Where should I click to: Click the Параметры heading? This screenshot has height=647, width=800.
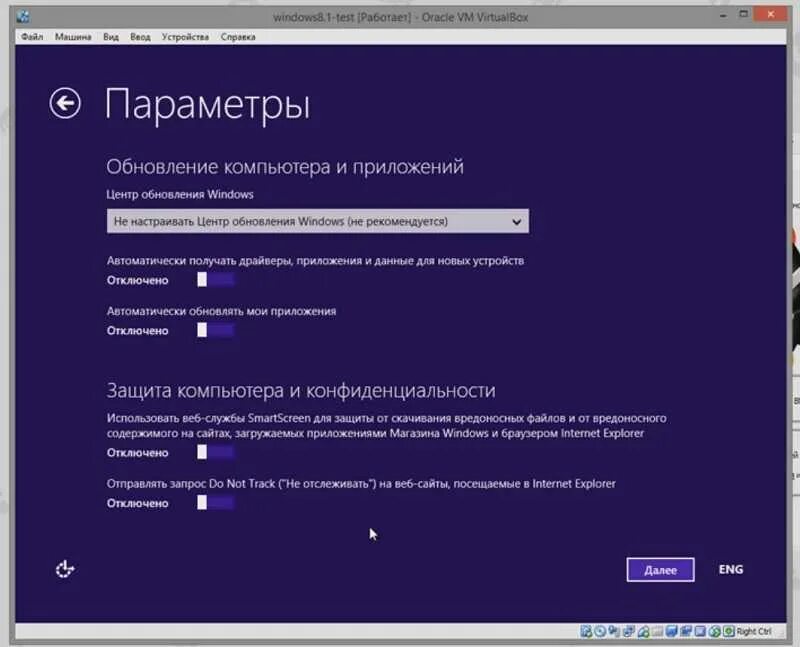207,105
